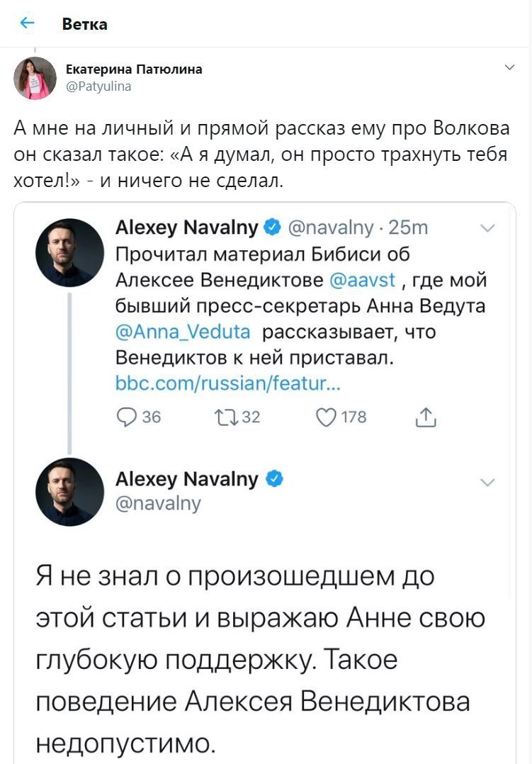This screenshot has height=764, width=532.
Task: Click the verified badge on lower Navalny tweet
Action: (275, 480)
